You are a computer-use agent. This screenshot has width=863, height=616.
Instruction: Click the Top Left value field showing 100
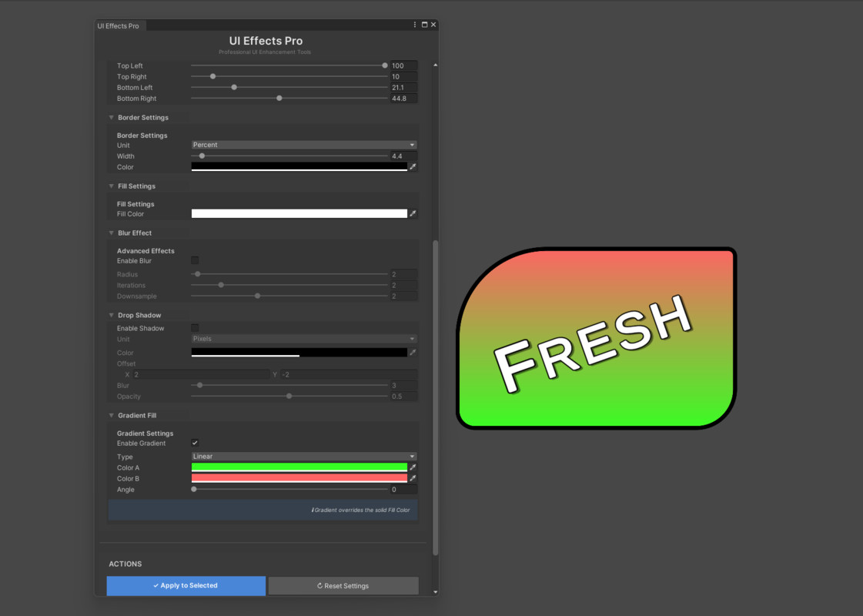[x=403, y=65]
